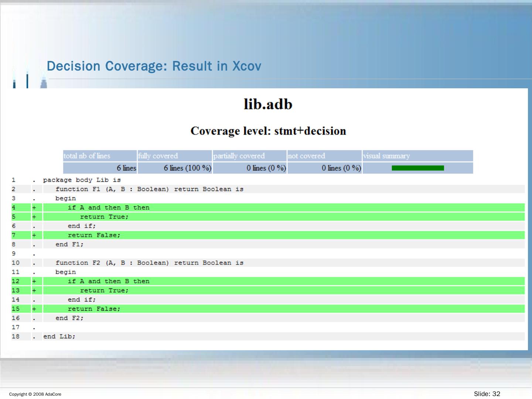Click the plus marker on line 5
Screen dimensions: 532x399
34,217
